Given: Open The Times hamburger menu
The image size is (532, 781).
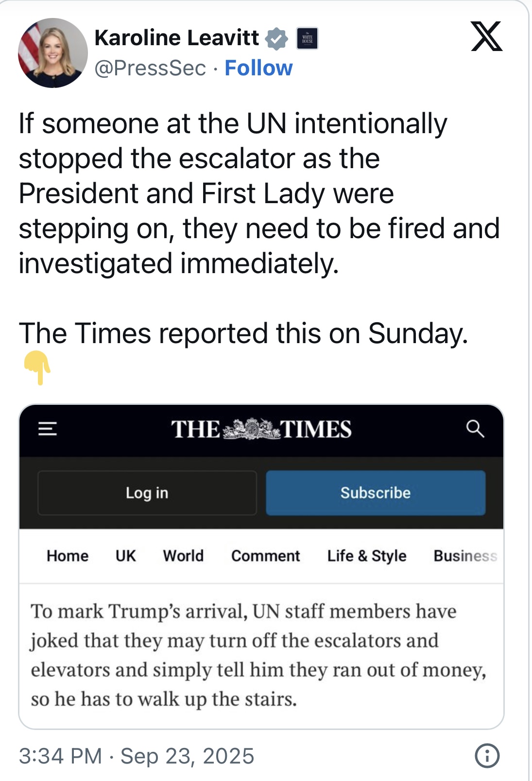Looking at the screenshot, I should [48, 429].
